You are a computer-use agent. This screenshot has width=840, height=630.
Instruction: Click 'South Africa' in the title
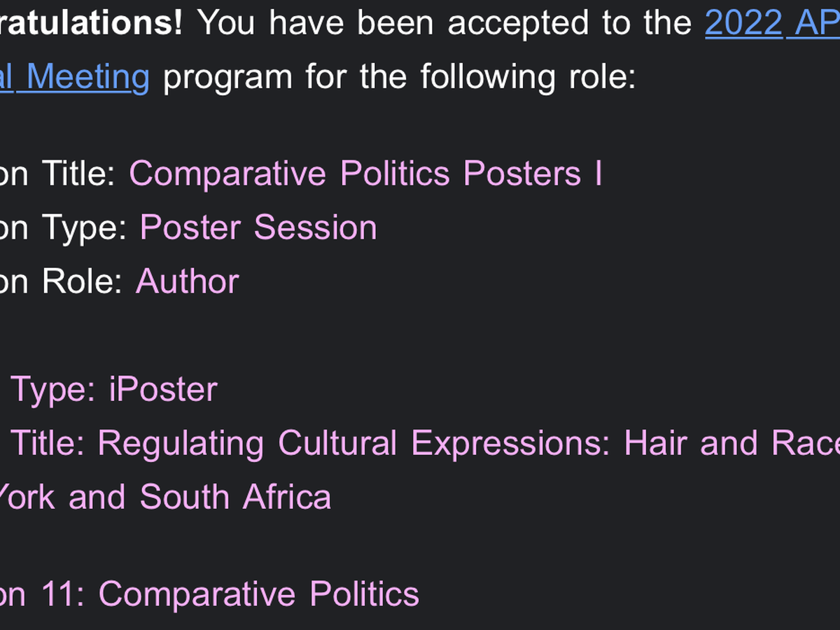235,496
